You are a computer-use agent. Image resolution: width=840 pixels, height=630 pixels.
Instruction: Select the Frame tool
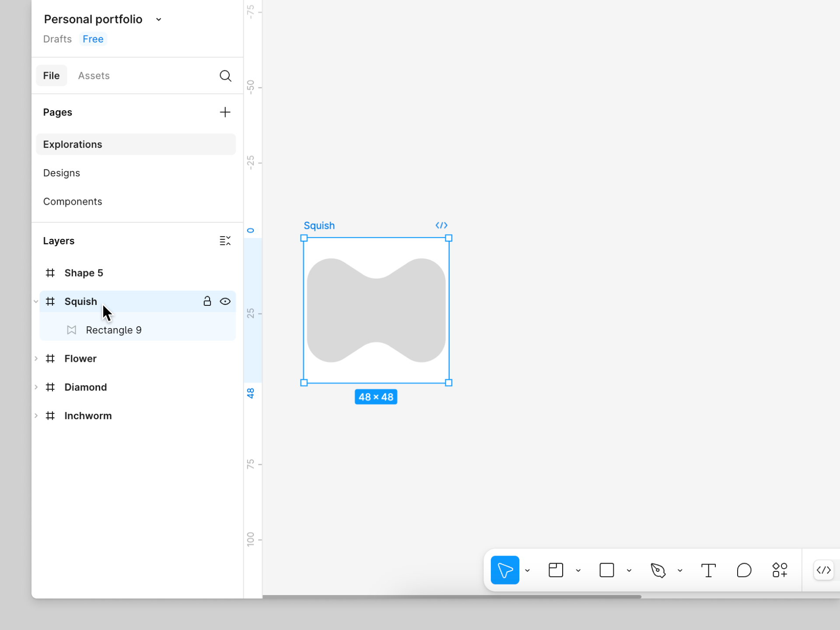556,570
